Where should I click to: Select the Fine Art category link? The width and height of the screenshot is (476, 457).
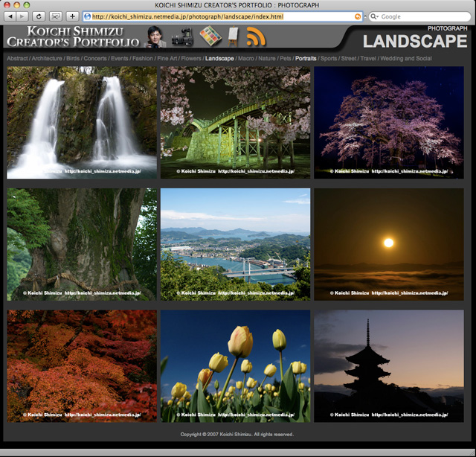(x=167, y=58)
